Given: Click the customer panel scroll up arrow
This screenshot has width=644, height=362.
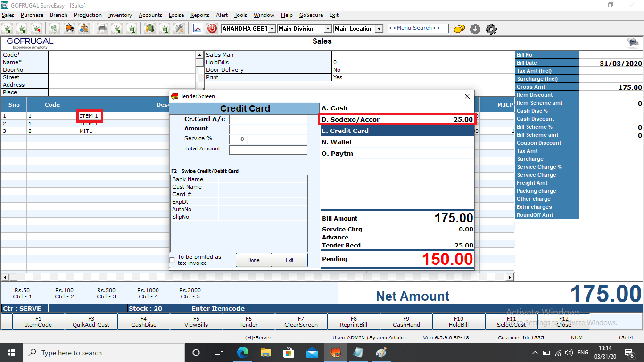Looking at the screenshot, I should [x=199, y=55].
